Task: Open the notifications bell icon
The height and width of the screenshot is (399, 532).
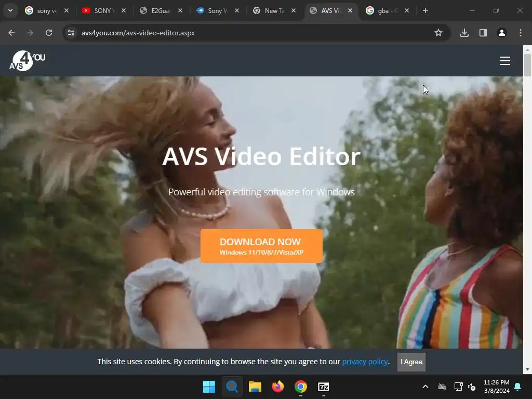Action: click(518, 387)
